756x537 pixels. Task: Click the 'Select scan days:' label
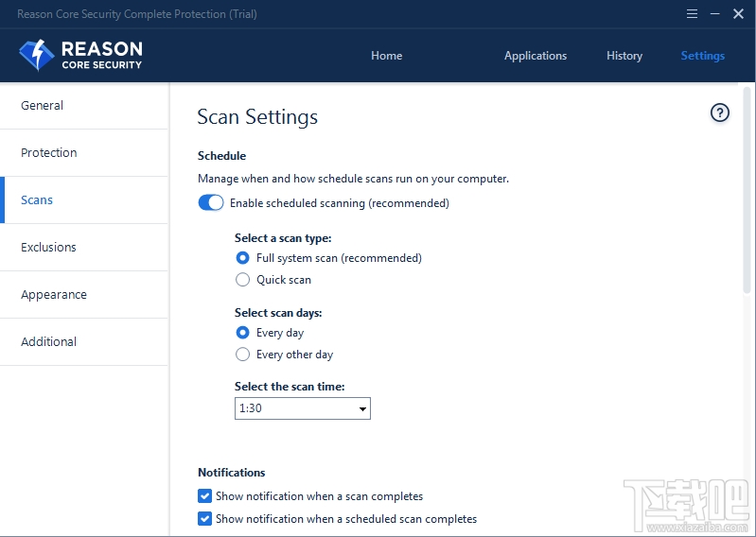(278, 313)
